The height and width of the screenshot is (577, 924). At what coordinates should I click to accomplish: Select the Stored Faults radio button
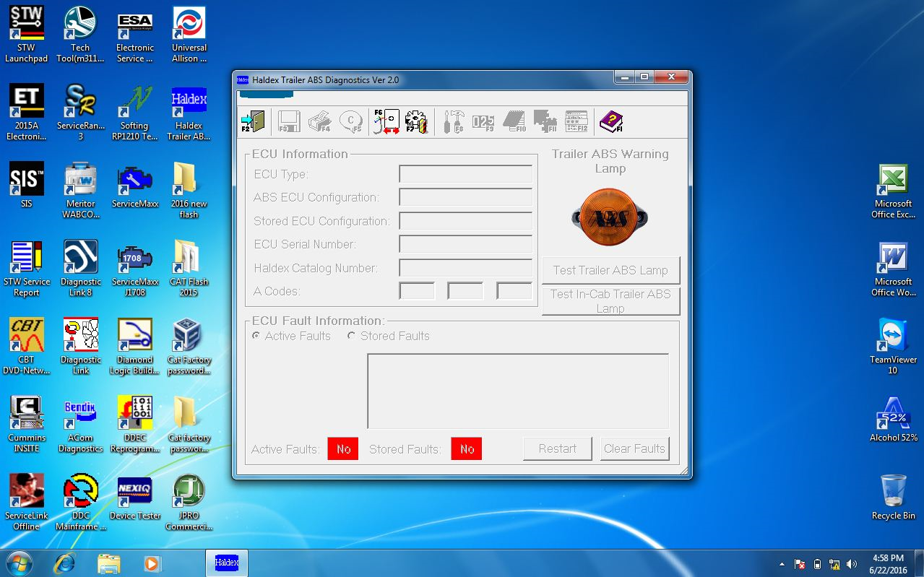(351, 336)
